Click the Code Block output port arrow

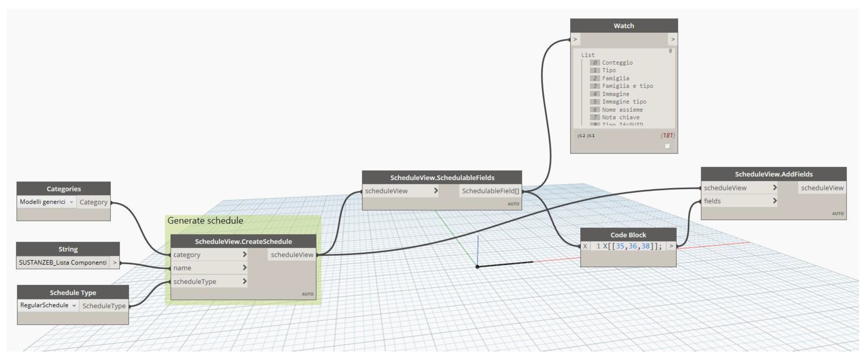(671, 246)
